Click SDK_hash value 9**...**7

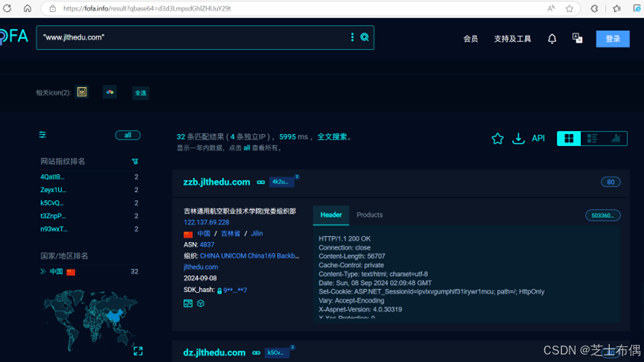[x=235, y=290]
